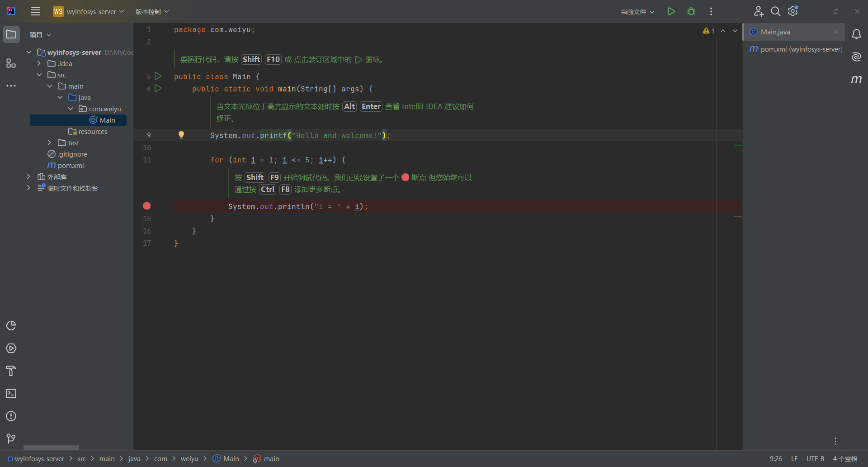868x467 pixels.
Task: Open the Notifications panel
Action: pos(857,34)
